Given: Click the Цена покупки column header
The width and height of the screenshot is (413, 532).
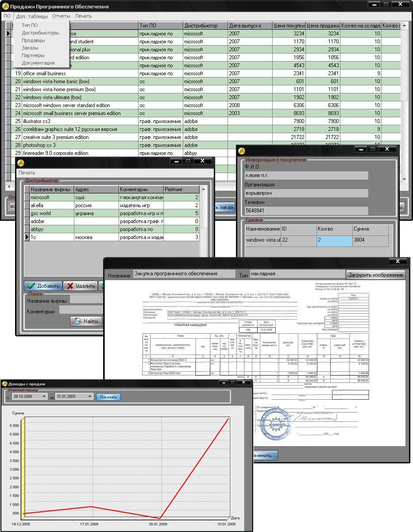Looking at the screenshot, I should click(x=289, y=26).
